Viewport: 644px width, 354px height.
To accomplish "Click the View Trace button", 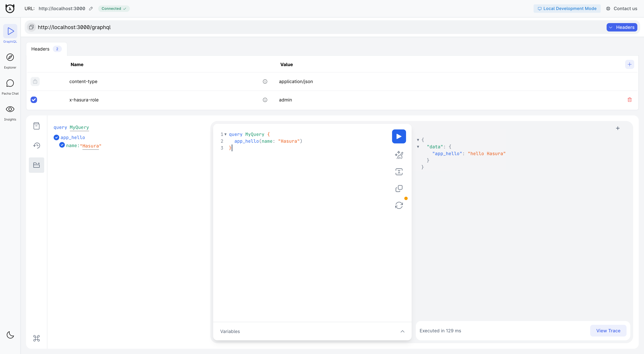I will tap(608, 330).
